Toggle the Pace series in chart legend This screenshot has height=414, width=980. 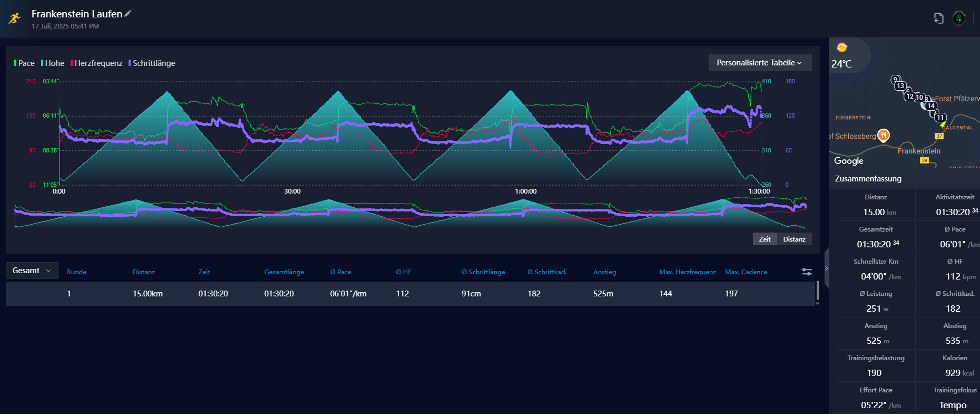[x=24, y=63]
